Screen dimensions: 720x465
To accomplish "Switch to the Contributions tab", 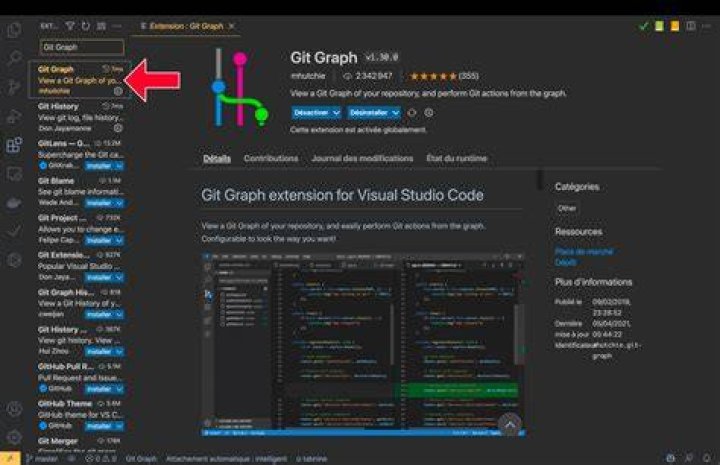I will [x=271, y=158].
